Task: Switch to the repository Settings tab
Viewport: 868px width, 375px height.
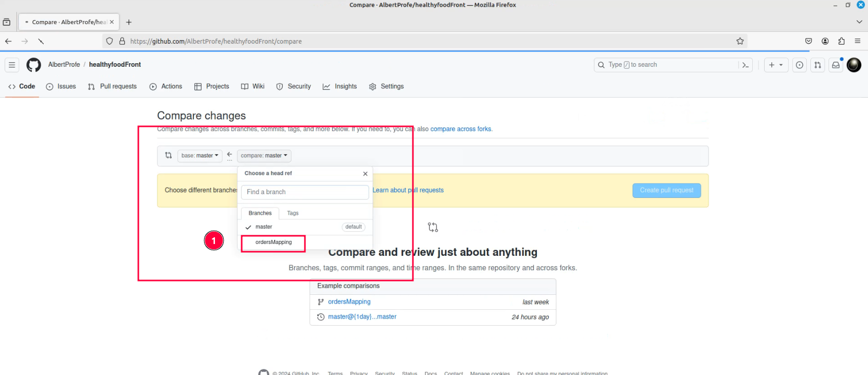Action: point(387,86)
